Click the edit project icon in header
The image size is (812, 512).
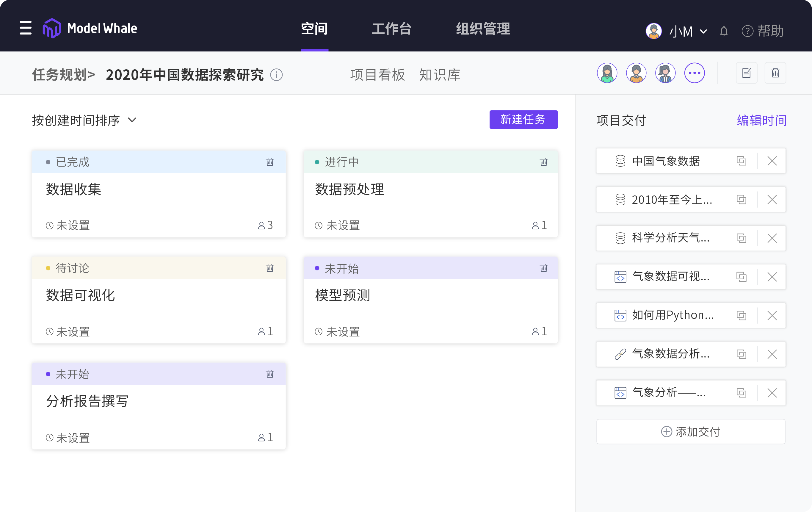746,73
